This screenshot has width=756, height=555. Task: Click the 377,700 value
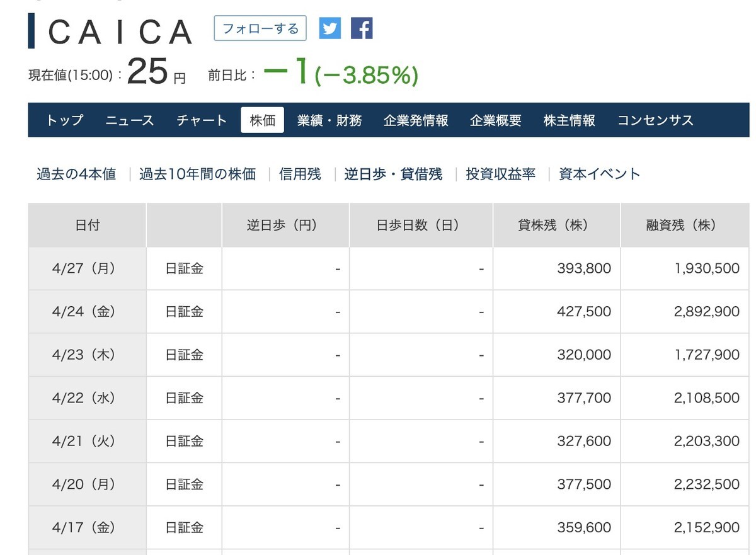(x=584, y=398)
